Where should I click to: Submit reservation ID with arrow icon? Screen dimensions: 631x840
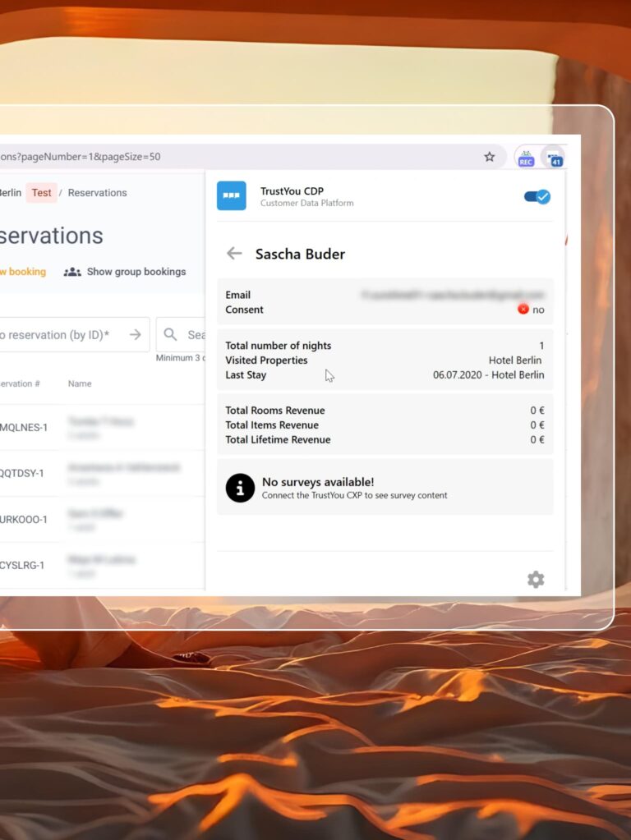tap(135, 335)
